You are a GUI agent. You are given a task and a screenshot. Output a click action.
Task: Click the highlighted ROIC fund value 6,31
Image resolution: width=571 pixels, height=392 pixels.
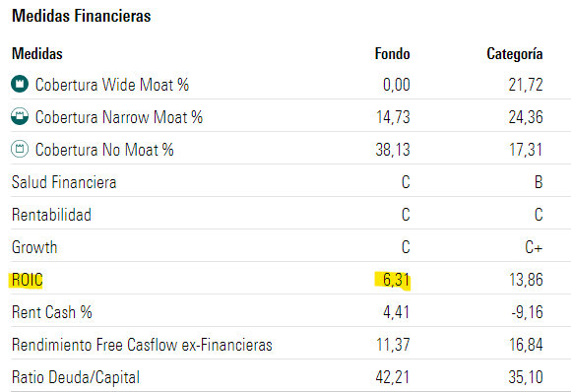pyautogui.click(x=396, y=280)
